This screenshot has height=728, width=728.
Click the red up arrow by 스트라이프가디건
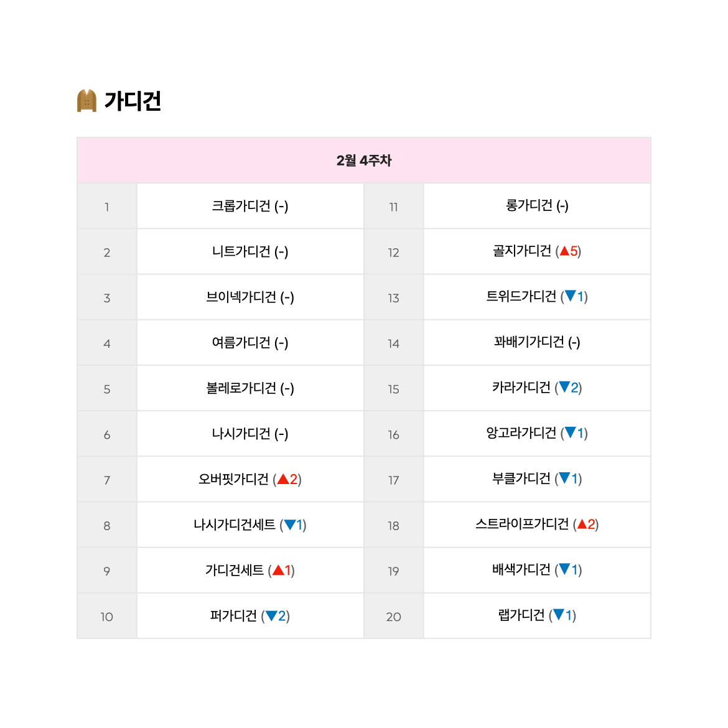tap(582, 524)
